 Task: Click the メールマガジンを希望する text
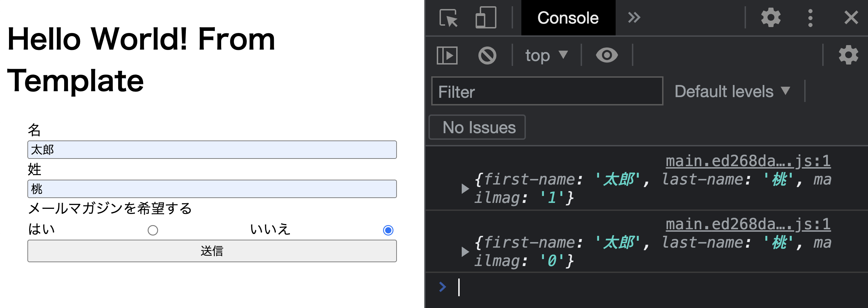110,208
